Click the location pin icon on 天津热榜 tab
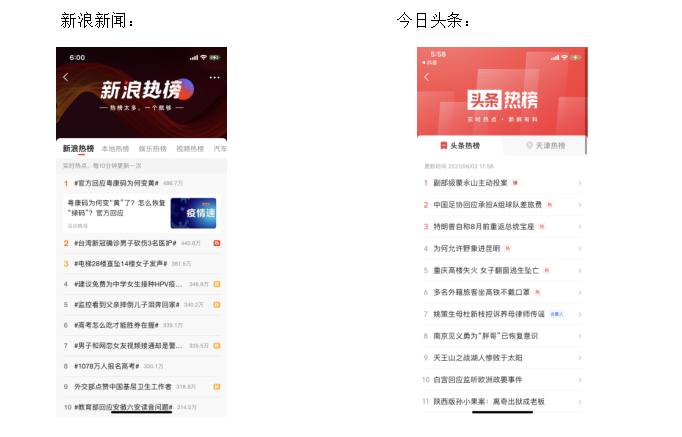This screenshot has height=437, width=682. 529,145
